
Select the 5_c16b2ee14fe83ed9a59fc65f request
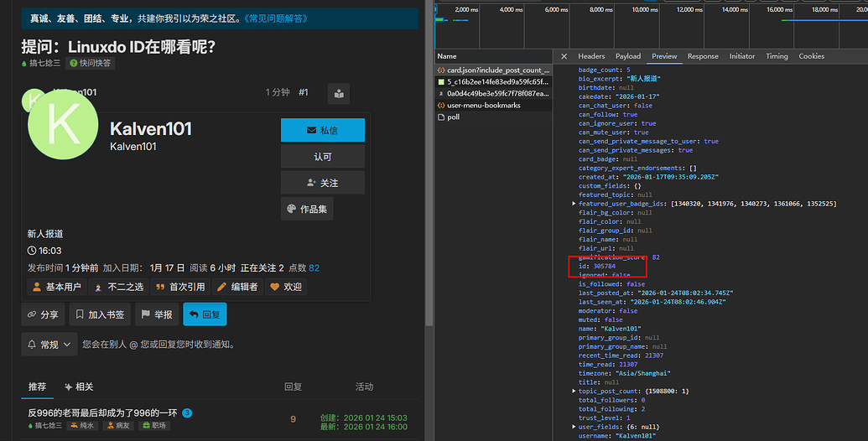pos(493,82)
